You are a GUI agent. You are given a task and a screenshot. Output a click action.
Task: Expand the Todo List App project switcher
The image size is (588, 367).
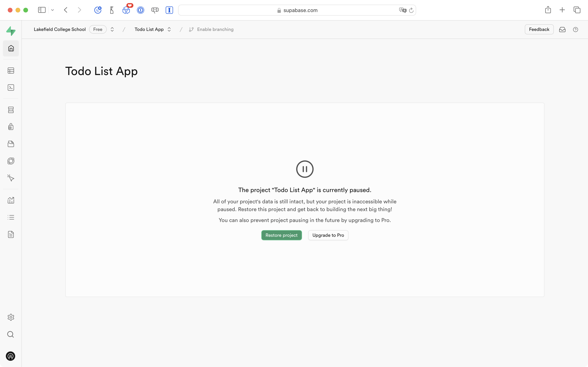[x=169, y=29]
